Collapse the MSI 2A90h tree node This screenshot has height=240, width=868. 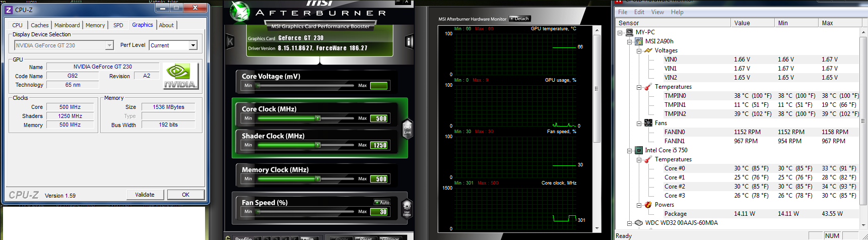click(x=630, y=41)
